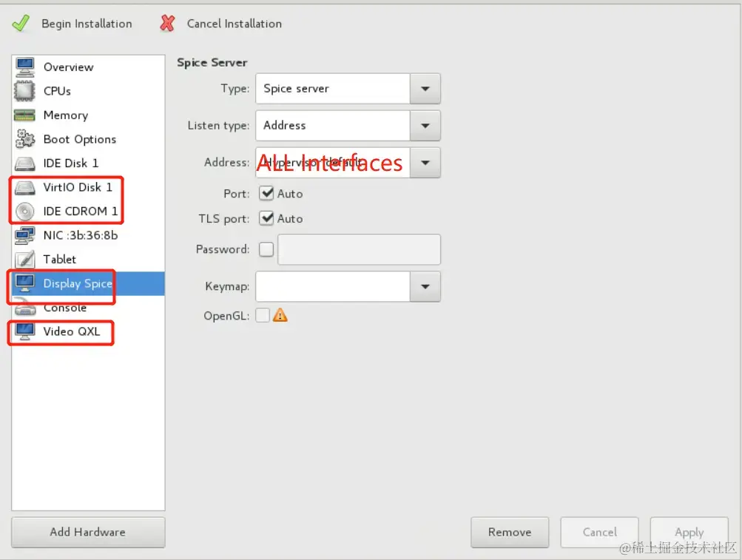Screen dimensions: 742x560
Task: Click the Apply button
Action: tap(689, 532)
